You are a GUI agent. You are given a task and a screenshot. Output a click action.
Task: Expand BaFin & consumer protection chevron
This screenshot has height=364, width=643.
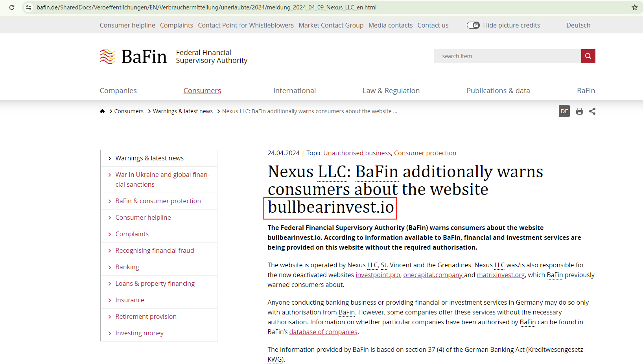110,201
